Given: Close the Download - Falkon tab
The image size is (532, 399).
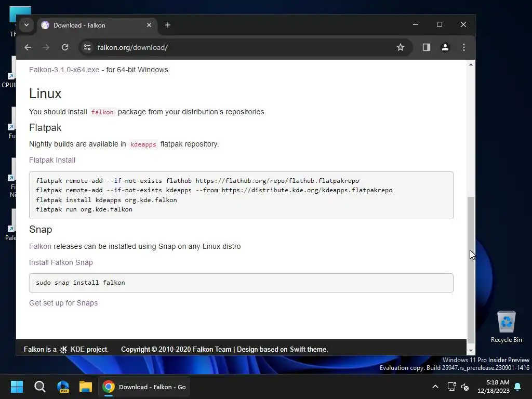Looking at the screenshot, I should tap(149, 25).
